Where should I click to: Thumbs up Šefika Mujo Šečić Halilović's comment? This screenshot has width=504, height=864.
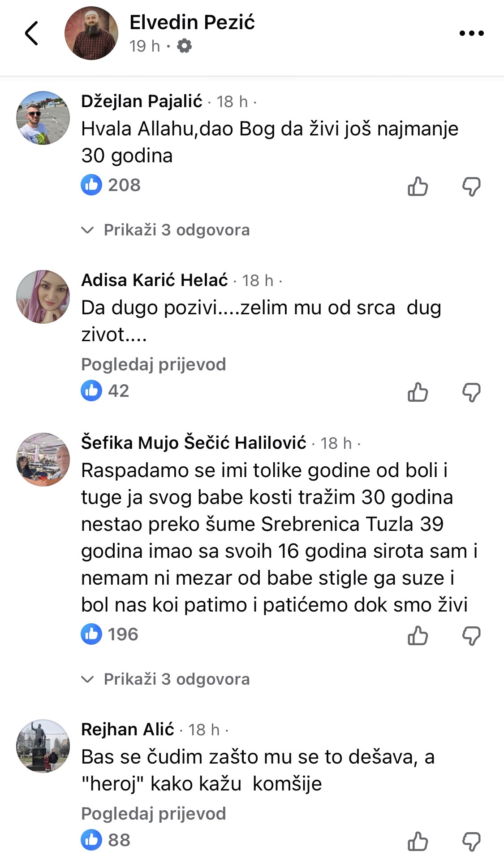(418, 636)
